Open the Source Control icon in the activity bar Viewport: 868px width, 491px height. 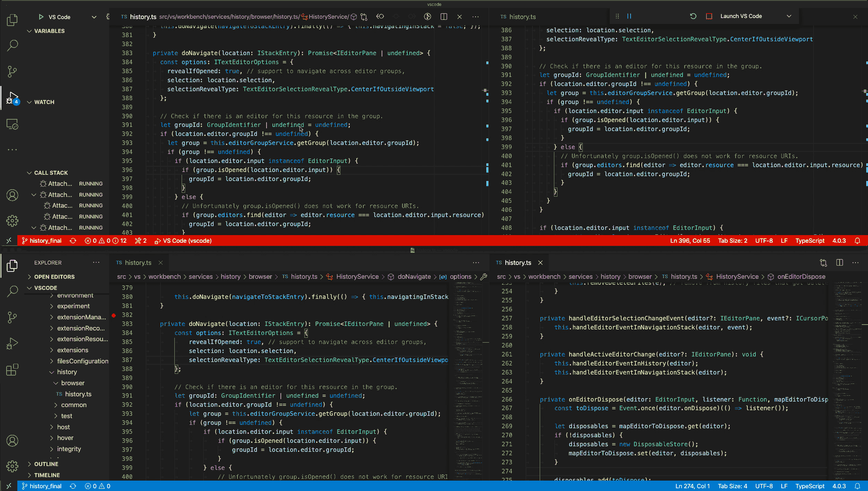click(x=12, y=71)
